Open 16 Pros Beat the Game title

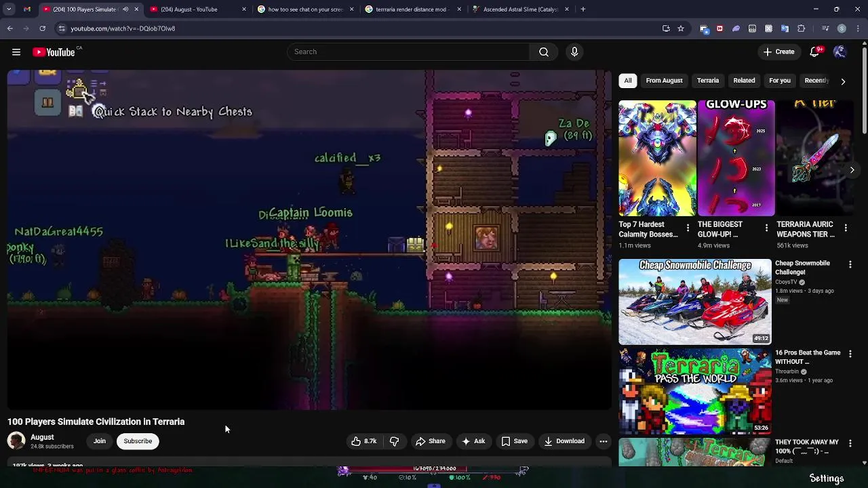pos(808,357)
